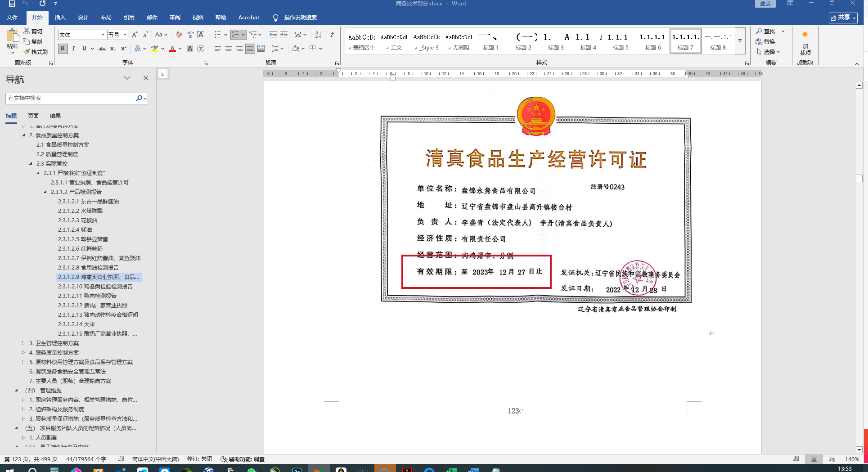Sort the selected text
Screen dimensions: 868x472
[318, 35]
